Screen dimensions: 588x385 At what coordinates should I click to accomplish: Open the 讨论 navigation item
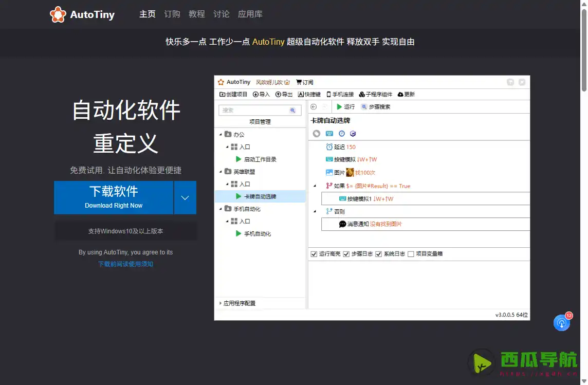221,14
